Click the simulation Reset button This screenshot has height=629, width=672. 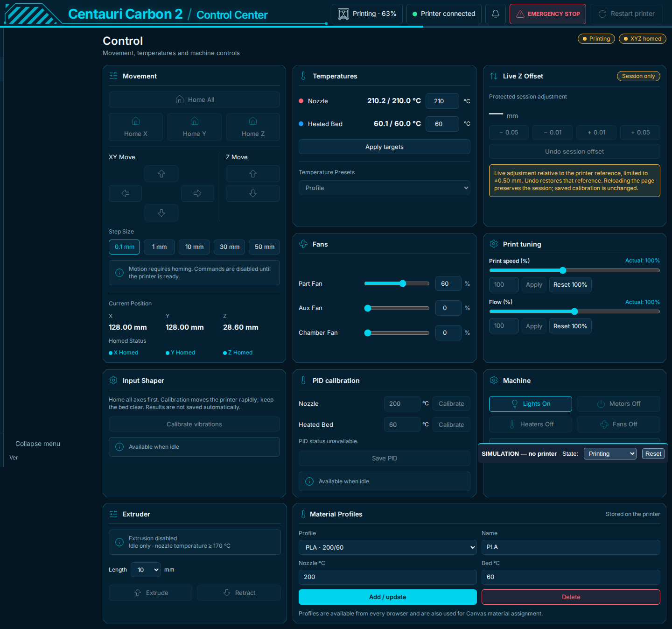coord(653,454)
